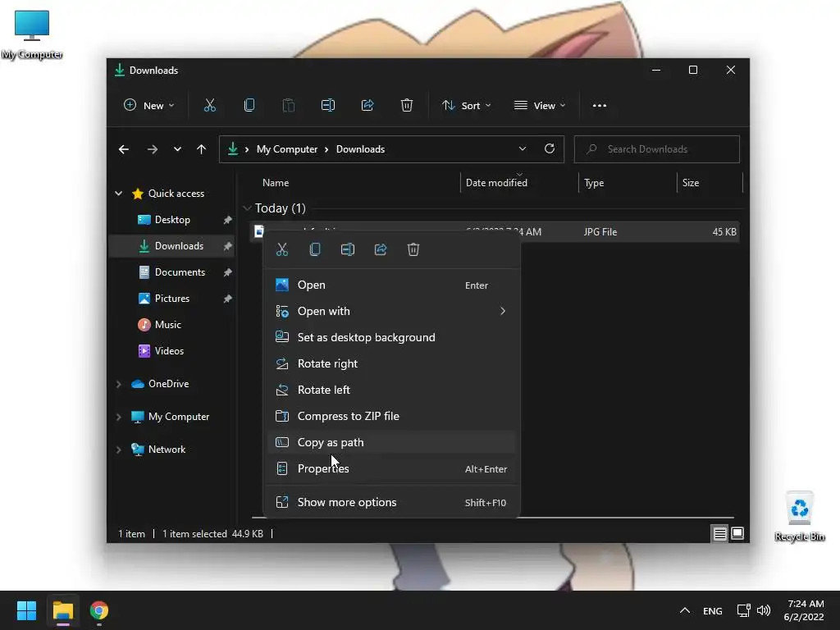Image resolution: width=840 pixels, height=630 pixels.
Task: Go forward with the right arrow button
Action: pyautogui.click(x=153, y=149)
